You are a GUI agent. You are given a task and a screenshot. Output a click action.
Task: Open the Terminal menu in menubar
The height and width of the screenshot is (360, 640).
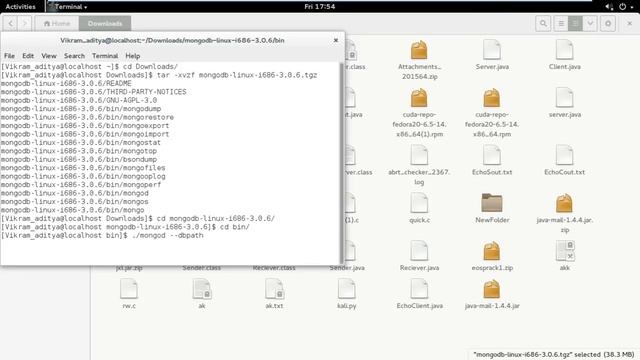click(105, 56)
